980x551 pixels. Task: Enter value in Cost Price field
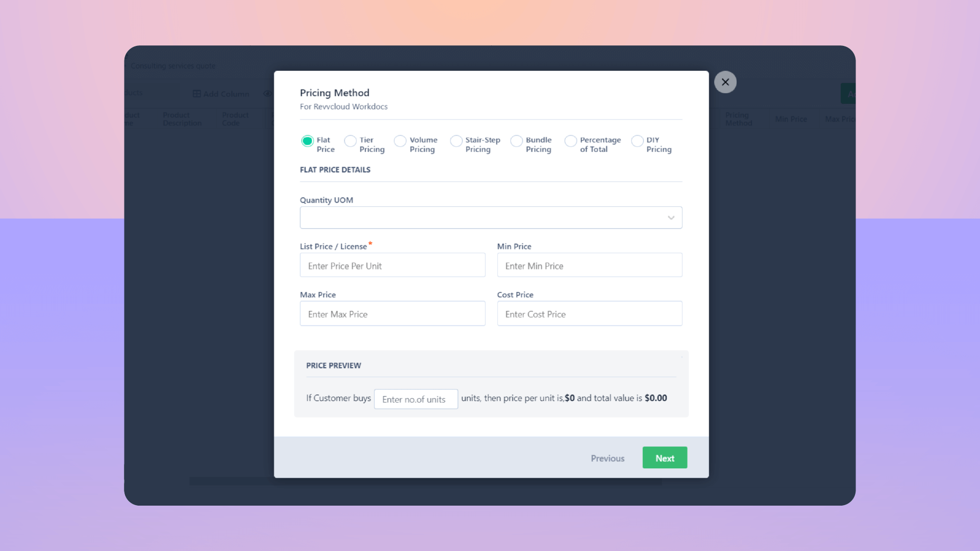pos(590,313)
